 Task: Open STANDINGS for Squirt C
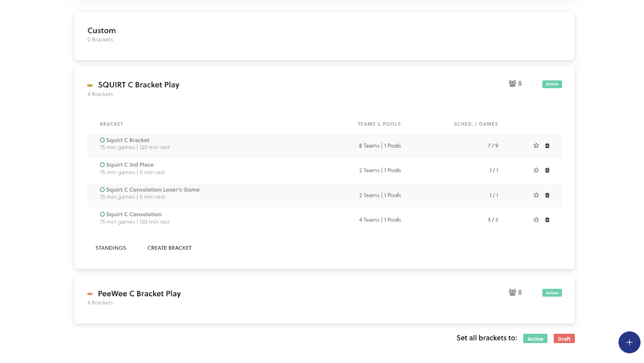point(111,248)
